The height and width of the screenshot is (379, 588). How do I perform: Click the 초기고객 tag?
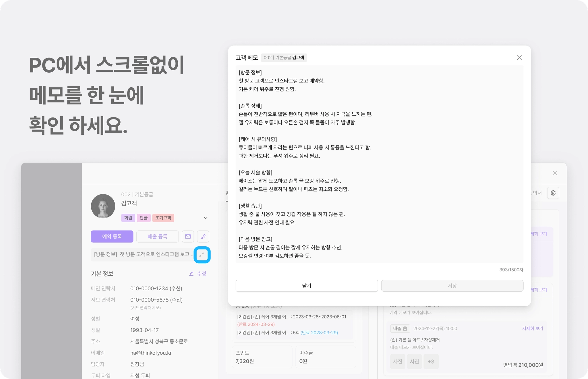point(163,218)
